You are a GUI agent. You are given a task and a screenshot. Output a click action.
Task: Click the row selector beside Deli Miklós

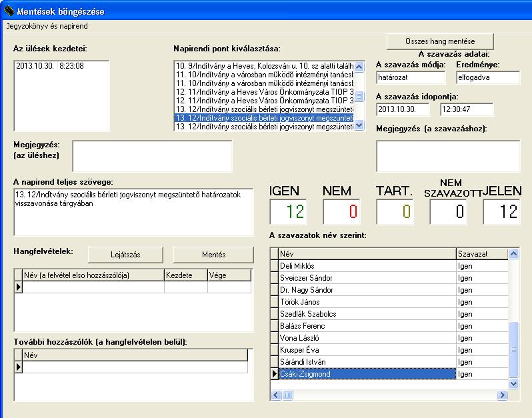pos(274,266)
